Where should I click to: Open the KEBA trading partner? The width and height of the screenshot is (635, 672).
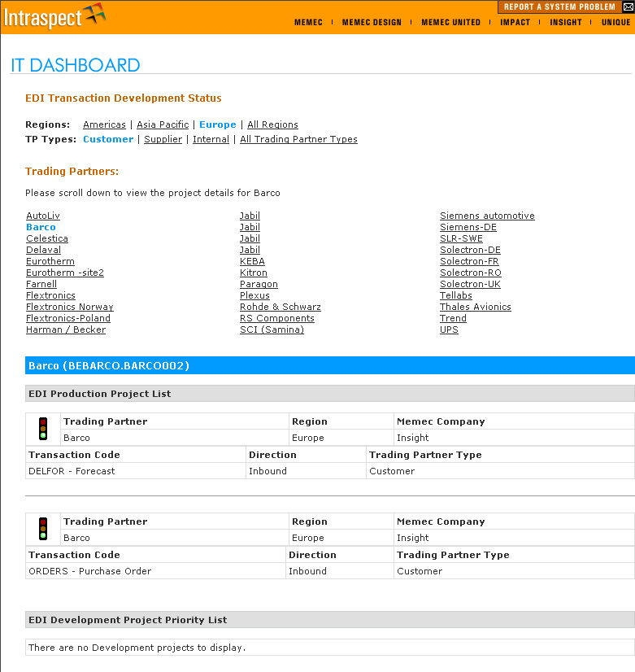point(252,261)
